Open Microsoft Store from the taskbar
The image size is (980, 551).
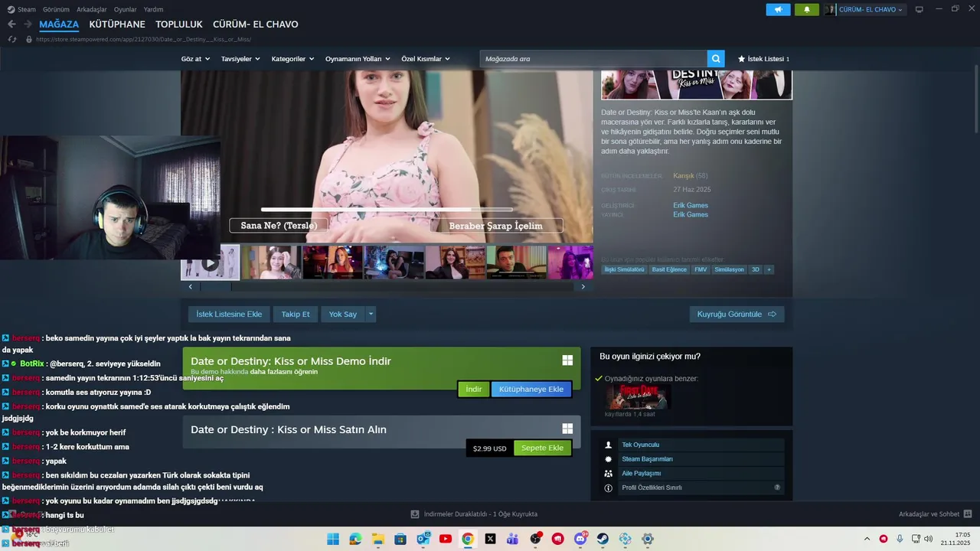click(x=400, y=539)
